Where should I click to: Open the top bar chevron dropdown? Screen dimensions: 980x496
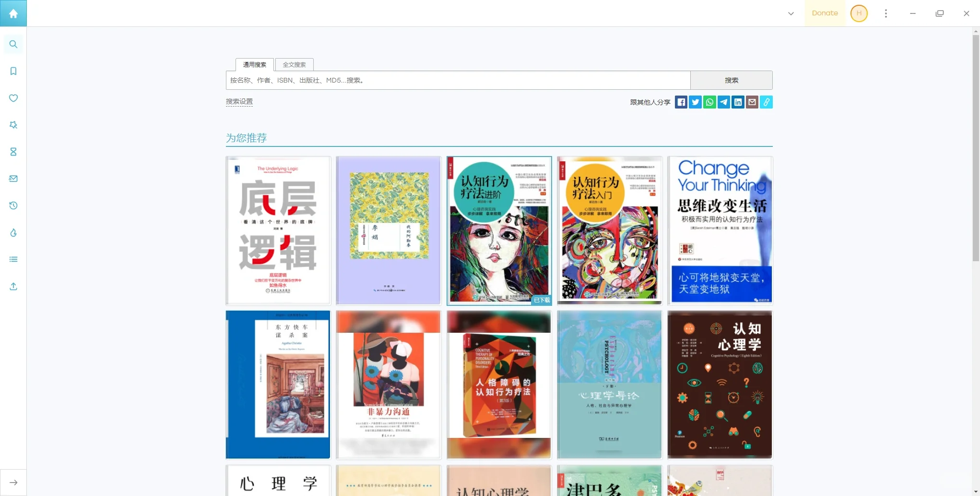click(x=791, y=13)
